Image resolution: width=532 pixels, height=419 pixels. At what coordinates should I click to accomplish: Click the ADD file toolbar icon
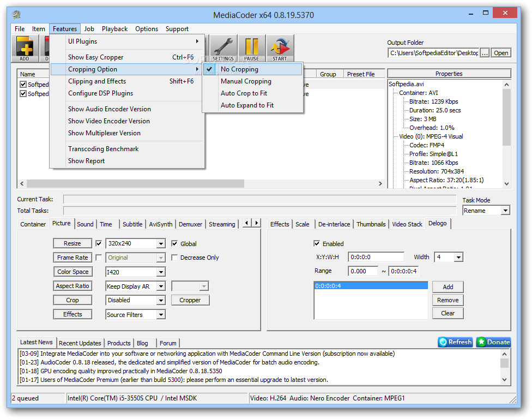(25, 48)
